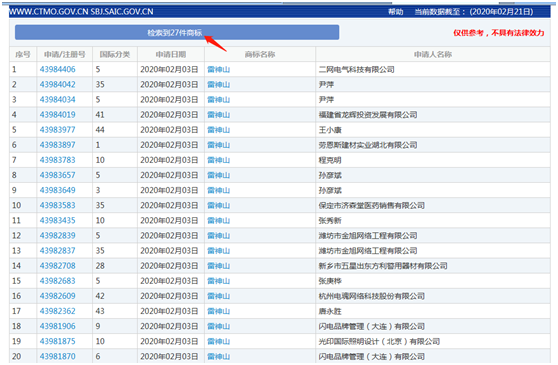Open registration number 43982683
The width and height of the screenshot is (558, 365).
click(58, 281)
